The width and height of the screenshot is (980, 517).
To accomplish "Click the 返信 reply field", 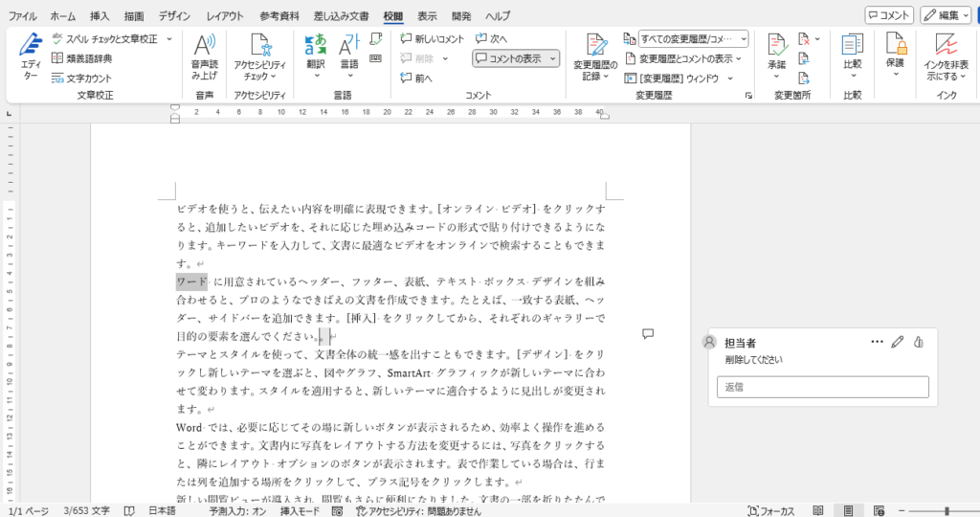I will click(822, 387).
